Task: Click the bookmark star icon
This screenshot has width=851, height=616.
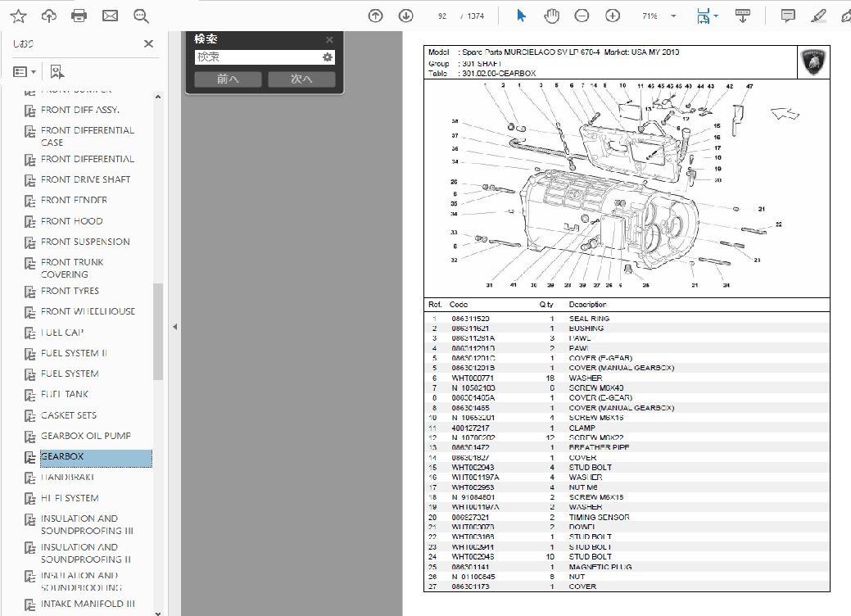Action: [19, 16]
